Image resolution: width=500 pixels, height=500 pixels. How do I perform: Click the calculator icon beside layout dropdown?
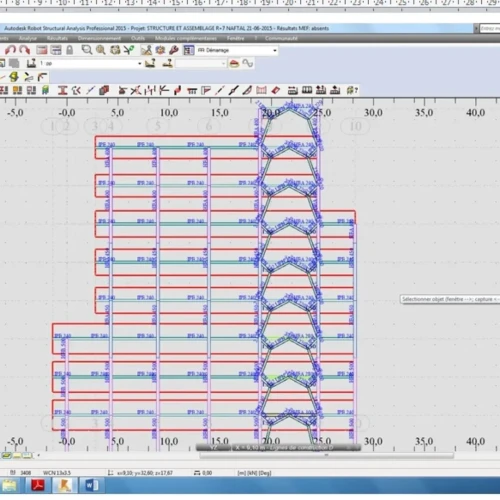coord(189,50)
